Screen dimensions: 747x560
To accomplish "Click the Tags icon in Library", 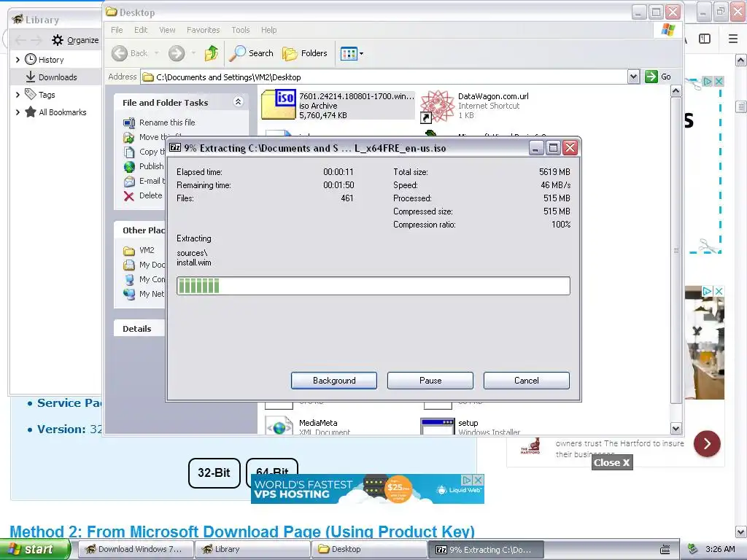I will [31, 94].
